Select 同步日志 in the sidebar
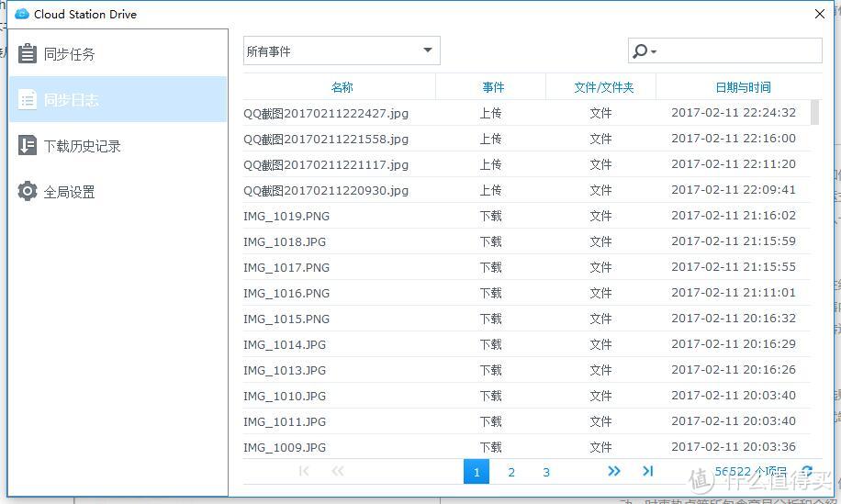841x504 pixels. (x=118, y=99)
